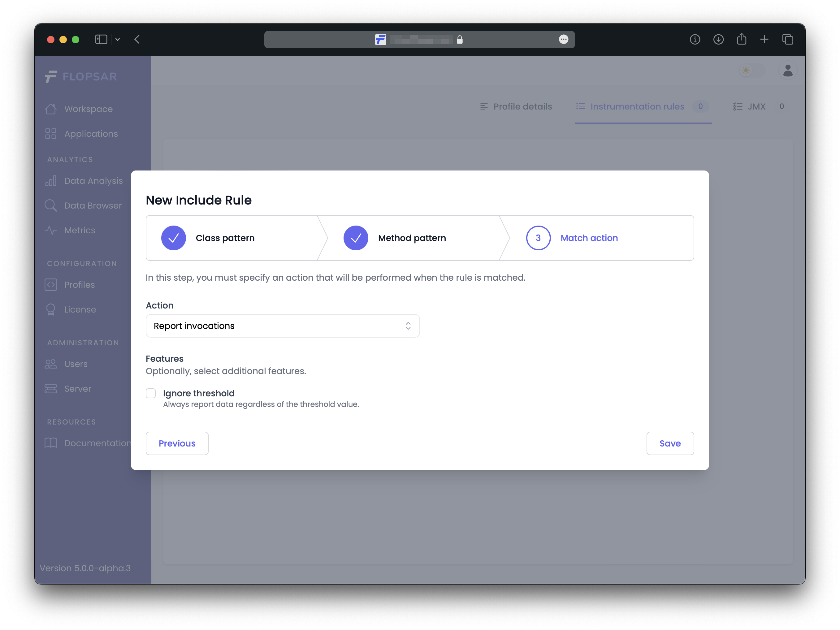
Task: Click the user avatar icon top right
Action: coord(788,71)
